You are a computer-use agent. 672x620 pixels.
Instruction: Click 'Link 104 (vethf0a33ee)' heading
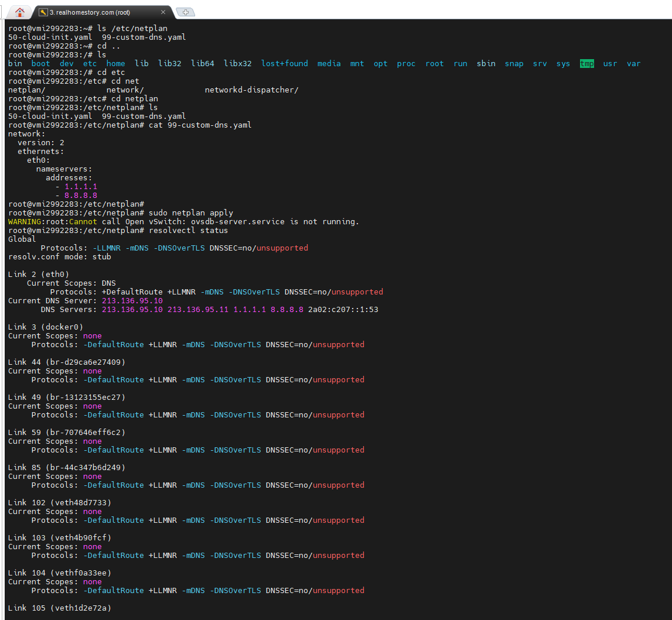coord(60,573)
